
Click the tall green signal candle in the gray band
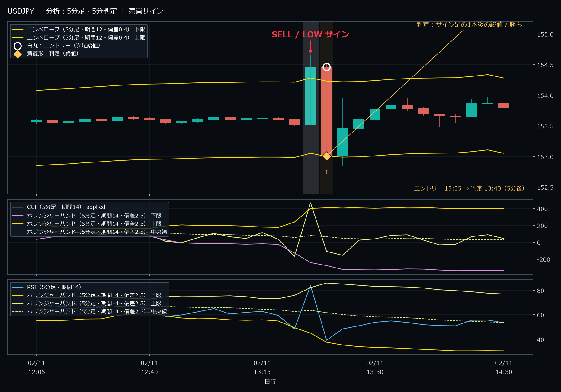pyautogui.click(x=310, y=96)
